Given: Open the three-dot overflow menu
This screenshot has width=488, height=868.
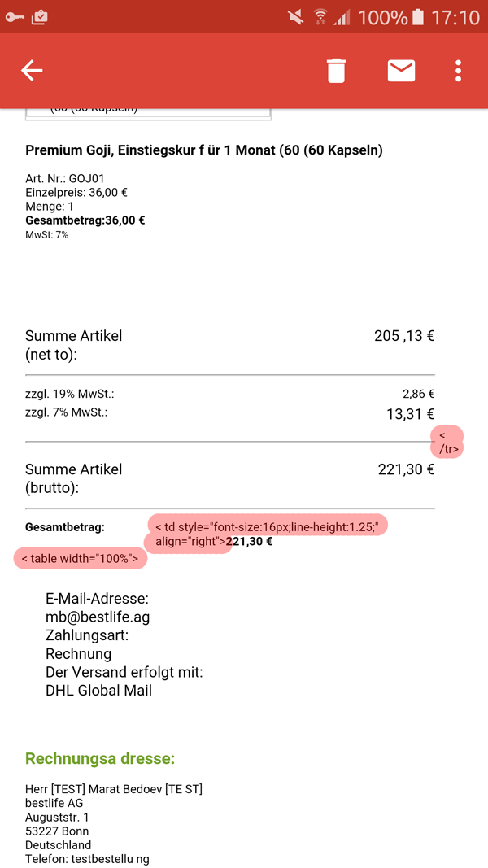Looking at the screenshot, I should coord(459,71).
